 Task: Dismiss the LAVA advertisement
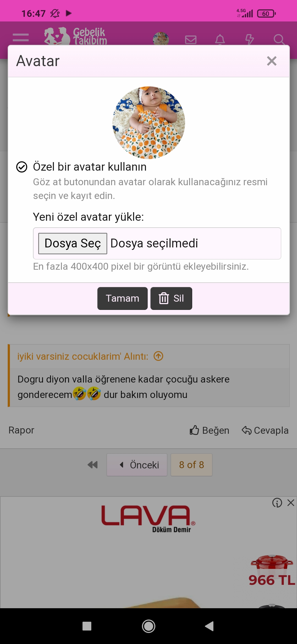tap(291, 503)
